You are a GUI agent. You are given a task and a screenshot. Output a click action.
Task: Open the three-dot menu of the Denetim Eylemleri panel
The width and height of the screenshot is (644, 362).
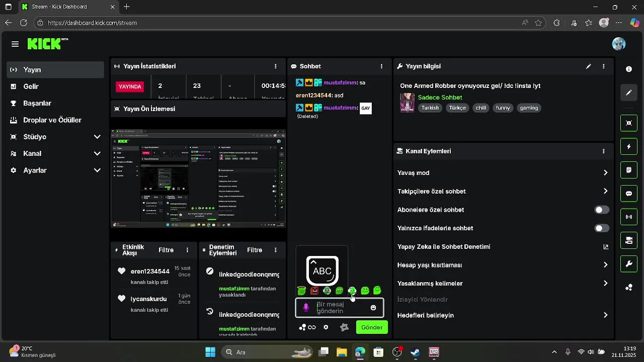coord(275,250)
